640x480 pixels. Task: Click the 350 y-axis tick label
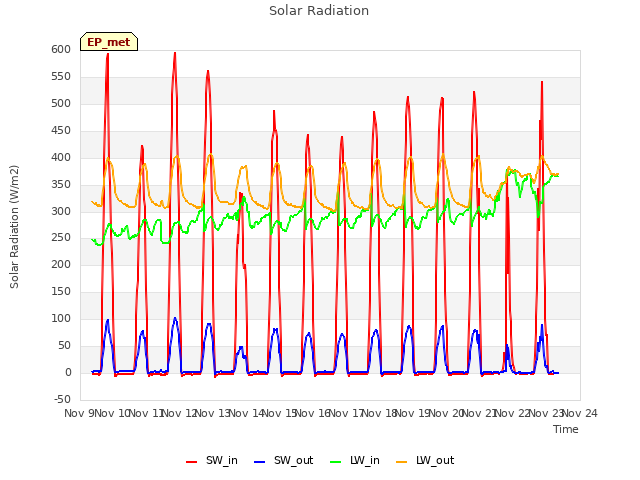pyautogui.click(x=61, y=184)
